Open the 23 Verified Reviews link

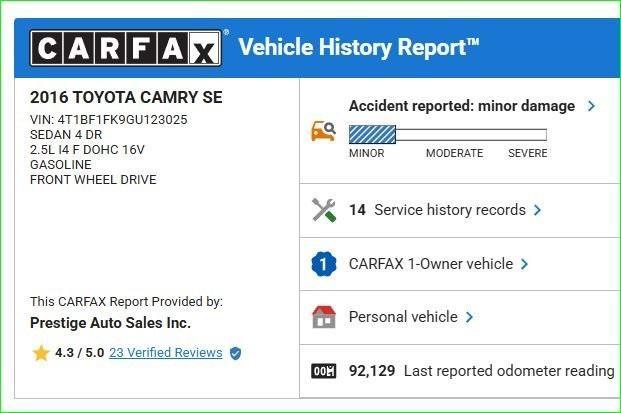click(x=165, y=353)
